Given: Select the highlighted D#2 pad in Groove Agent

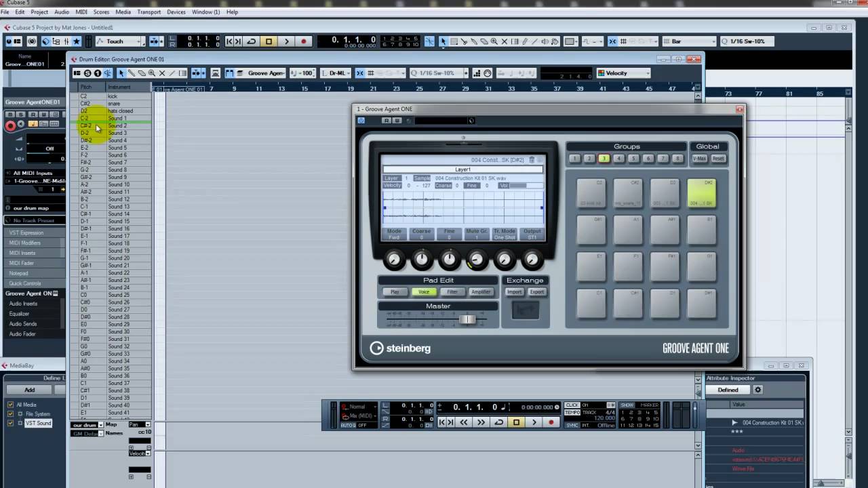Looking at the screenshot, I should click(x=701, y=193).
